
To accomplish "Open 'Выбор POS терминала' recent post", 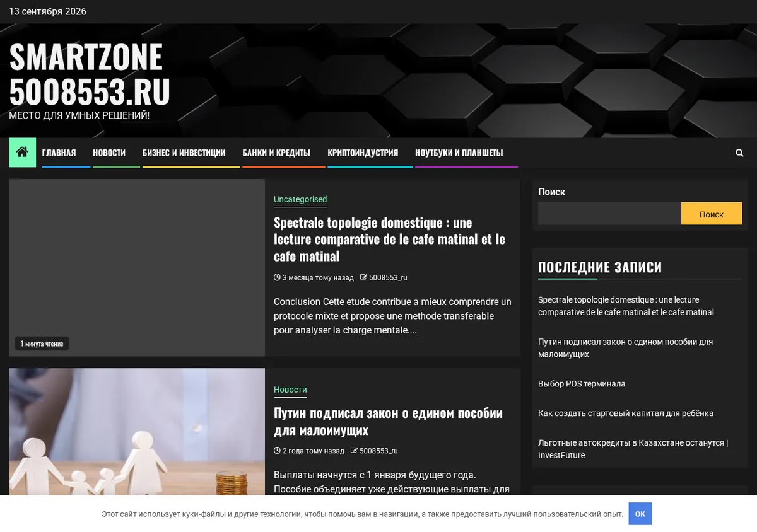I will click(x=582, y=383).
